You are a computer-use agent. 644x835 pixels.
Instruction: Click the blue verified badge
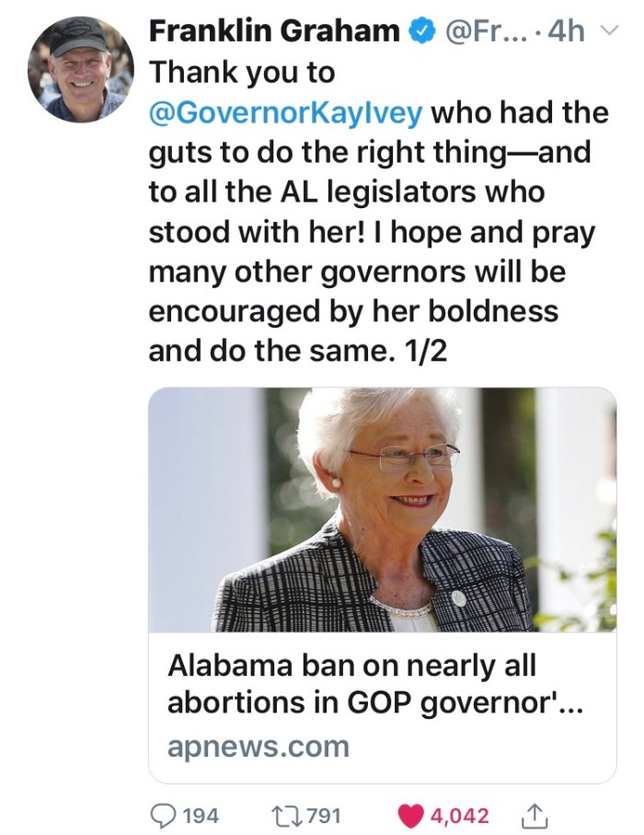[x=423, y=32]
